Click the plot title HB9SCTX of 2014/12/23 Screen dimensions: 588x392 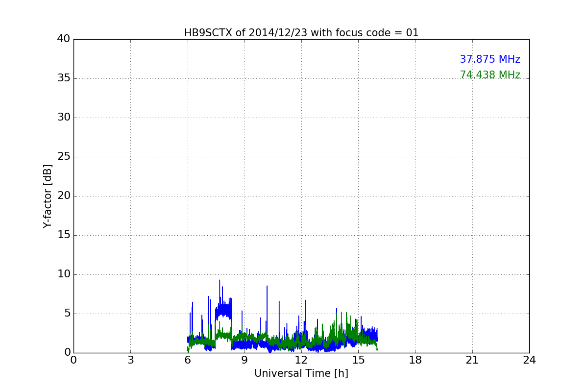tap(301, 33)
